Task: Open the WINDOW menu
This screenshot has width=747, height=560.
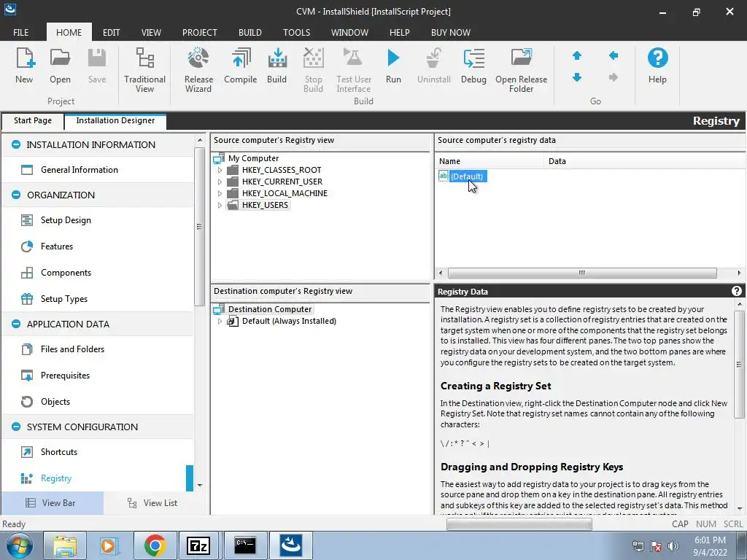Action: [x=349, y=32]
